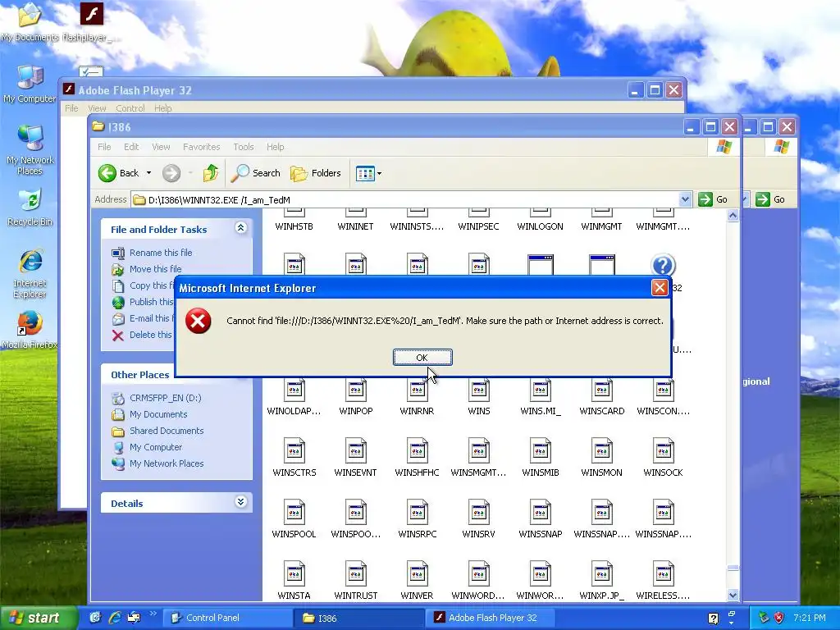
Task: Click the address bar path field
Action: pyautogui.click(x=405, y=200)
